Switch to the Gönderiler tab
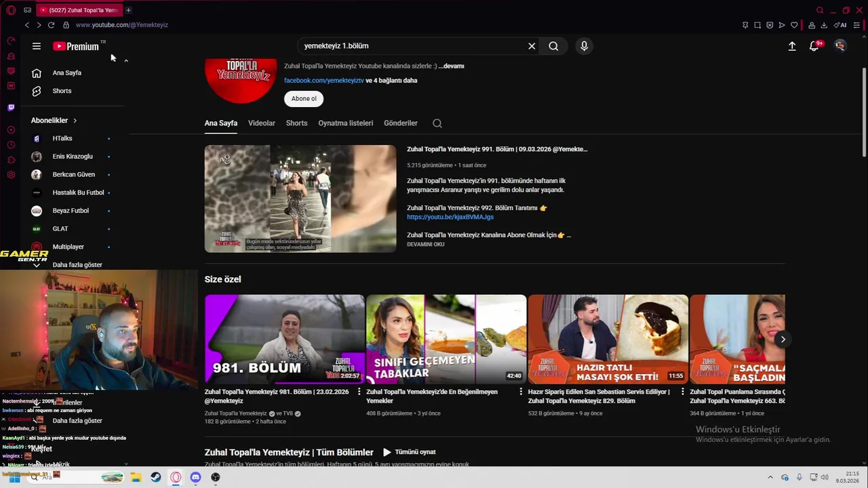The height and width of the screenshot is (488, 868). coord(401,123)
